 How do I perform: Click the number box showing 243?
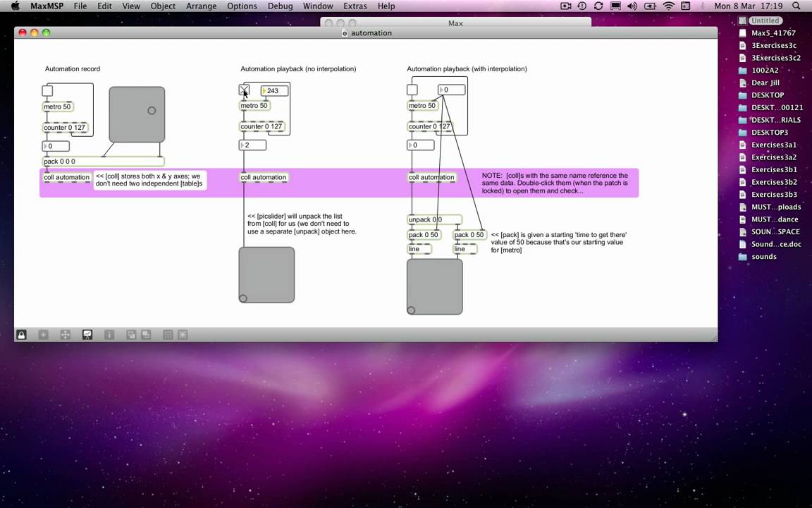point(274,91)
